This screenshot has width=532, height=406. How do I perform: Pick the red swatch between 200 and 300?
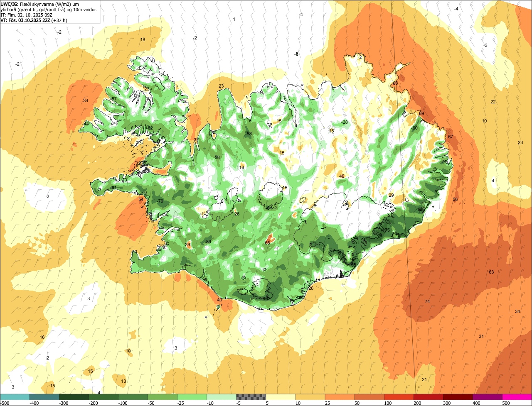coord(428,396)
